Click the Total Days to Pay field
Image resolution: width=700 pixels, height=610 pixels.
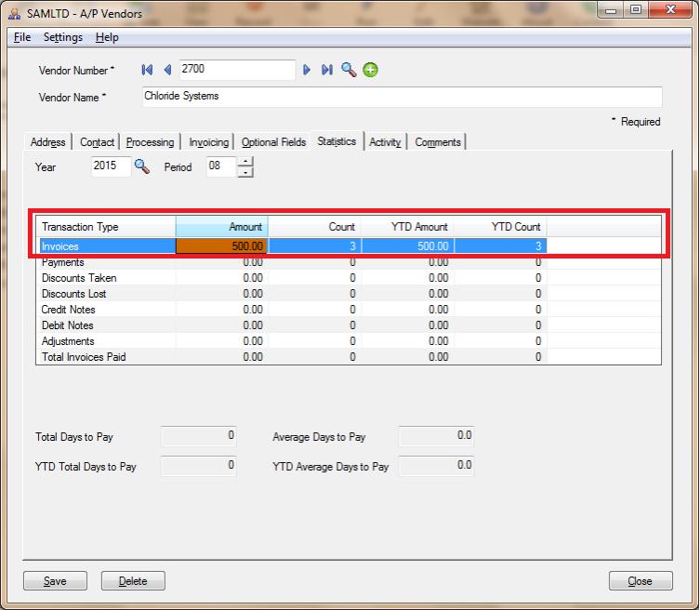coord(199,436)
